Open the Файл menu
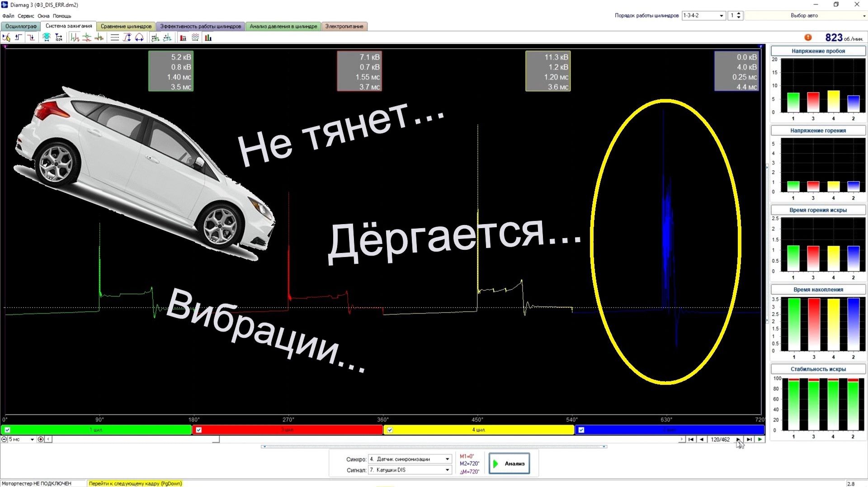 8,16
